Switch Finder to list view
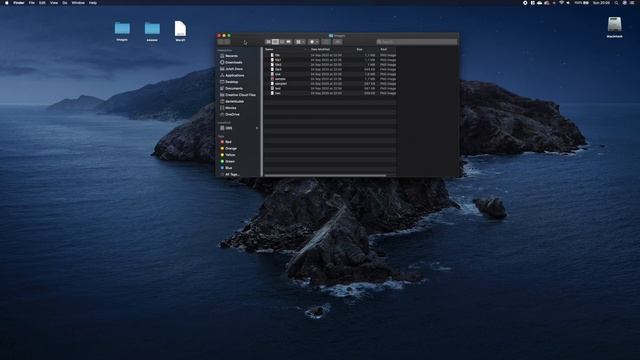The image size is (640, 360). tap(275, 42)
